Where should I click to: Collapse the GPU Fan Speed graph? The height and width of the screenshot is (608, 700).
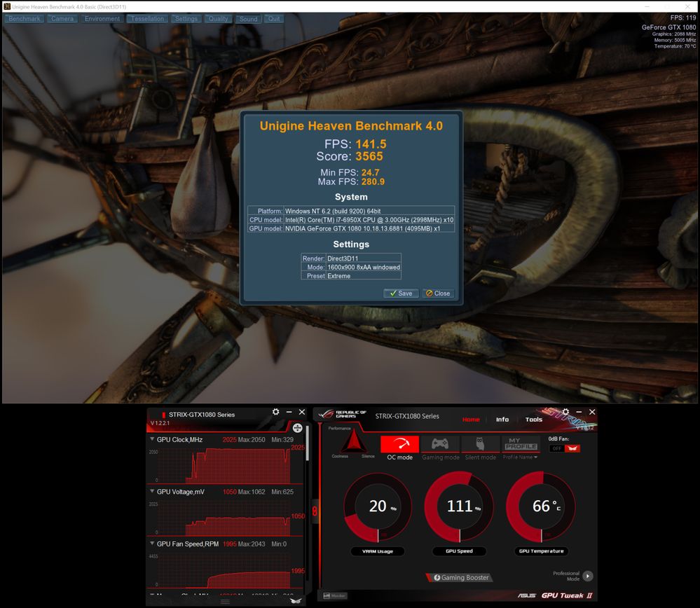[x=152, y=544]
